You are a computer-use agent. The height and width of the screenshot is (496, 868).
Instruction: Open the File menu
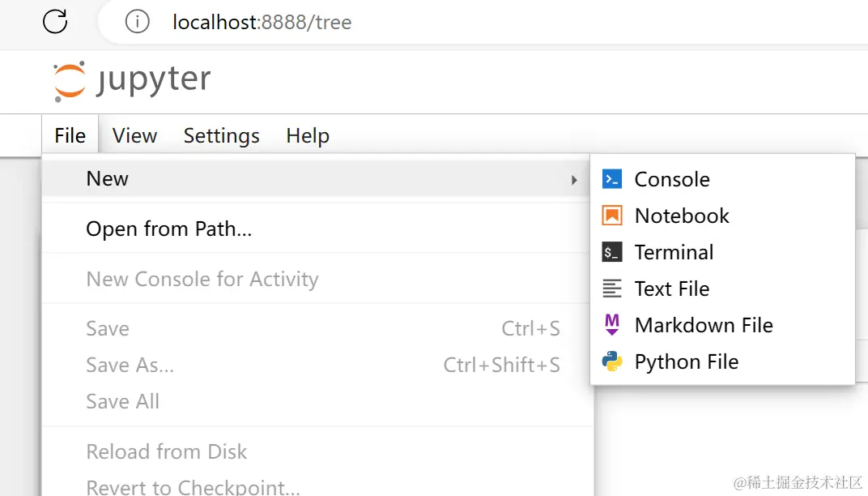pyautogui.click(x=70, y=135)
